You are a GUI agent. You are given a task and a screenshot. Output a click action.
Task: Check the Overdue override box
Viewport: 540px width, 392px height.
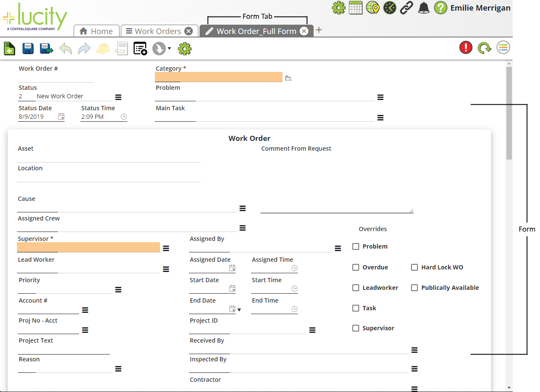pyautogui.click(x=356, y=267)
